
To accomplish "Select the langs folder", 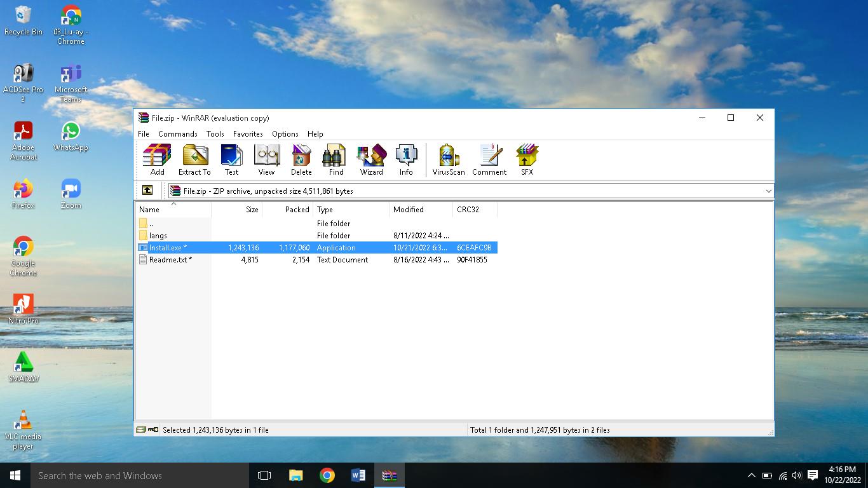I will (158, 236).
